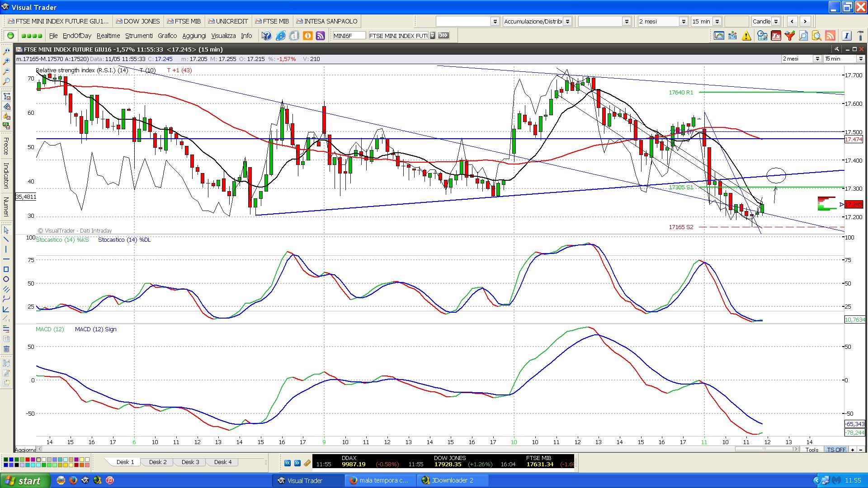
Task: Open the Grafico menu
Action: click(167, 36)
